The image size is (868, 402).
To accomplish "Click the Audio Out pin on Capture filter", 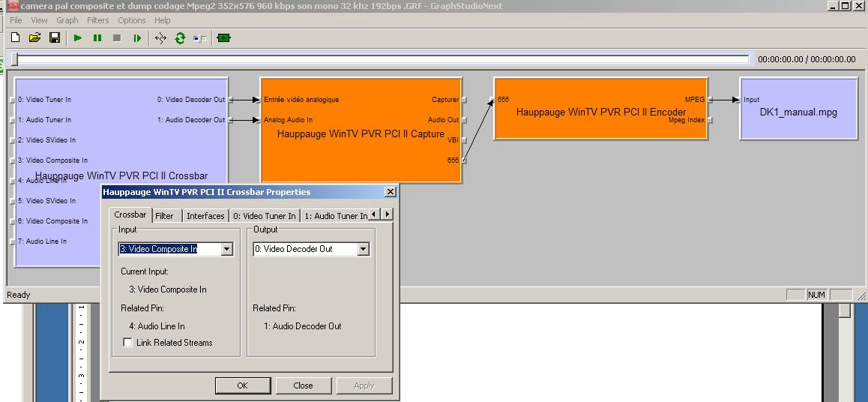I will coord(464,120).
